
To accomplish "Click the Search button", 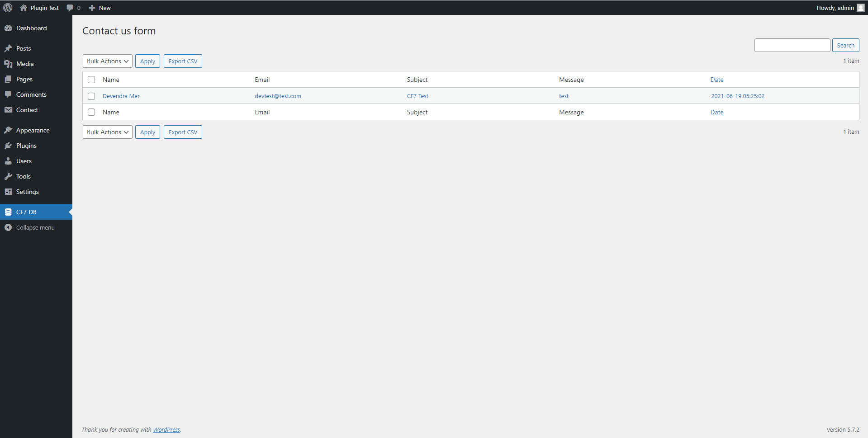I will tap(845, 45).
